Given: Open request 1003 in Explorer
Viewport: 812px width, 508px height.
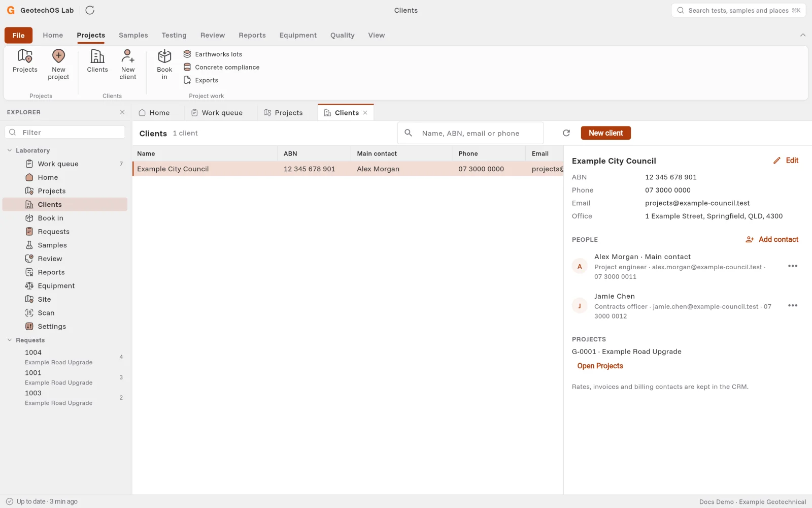Looking at the screenshot, I should [x=65, y=398].
